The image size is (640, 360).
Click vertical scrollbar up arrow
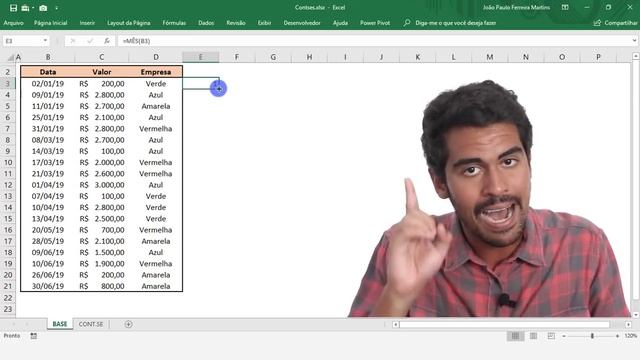[x=636, y=56]
